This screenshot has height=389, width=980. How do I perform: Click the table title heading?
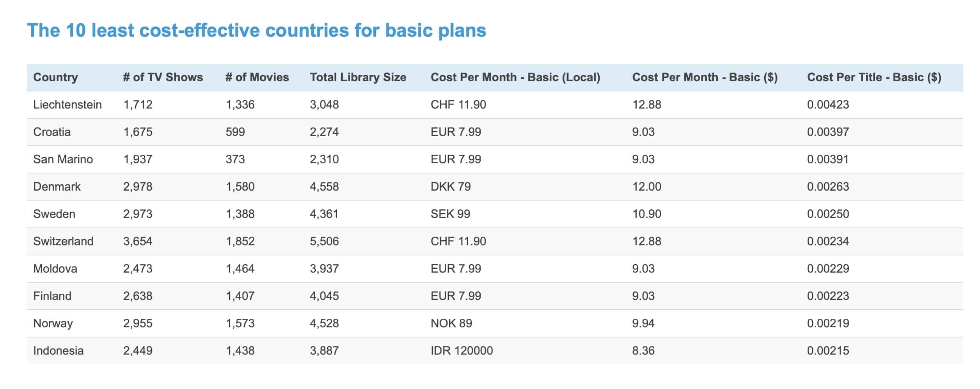(x=256, y=30)
